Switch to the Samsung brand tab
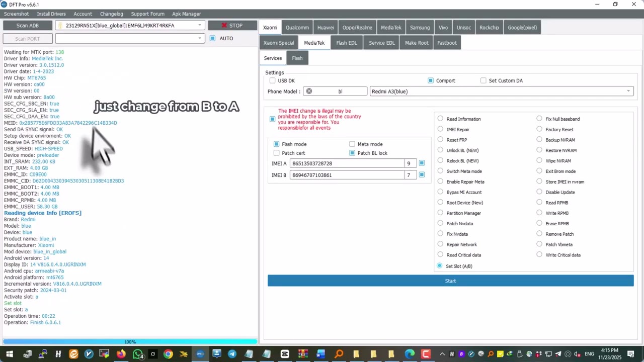644x362 pixels. [420, 28]
